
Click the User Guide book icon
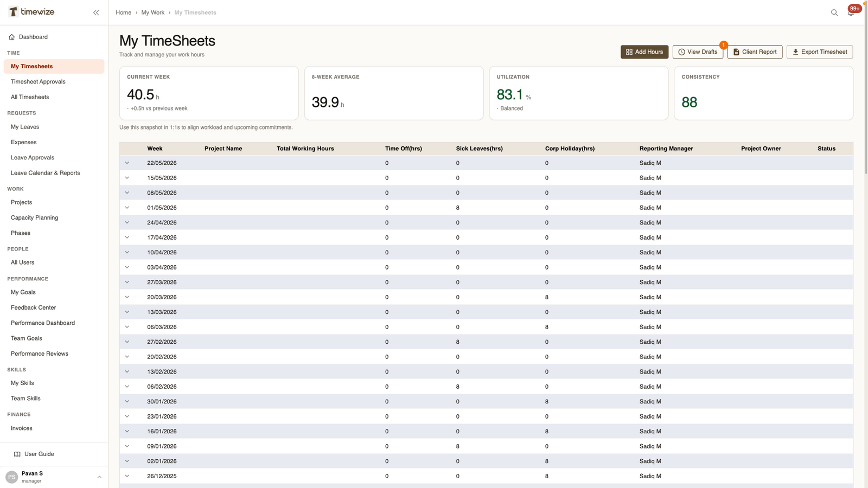point(17,454)
